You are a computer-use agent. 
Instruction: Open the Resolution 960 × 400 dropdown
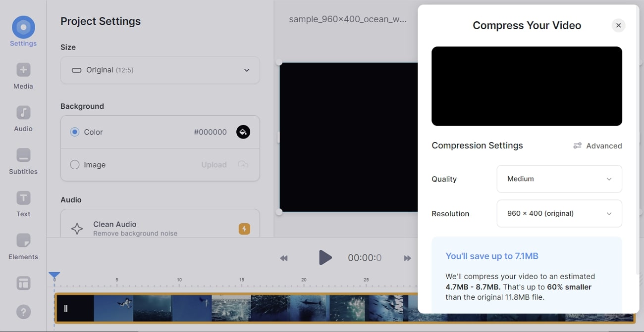tap(559, 214)
